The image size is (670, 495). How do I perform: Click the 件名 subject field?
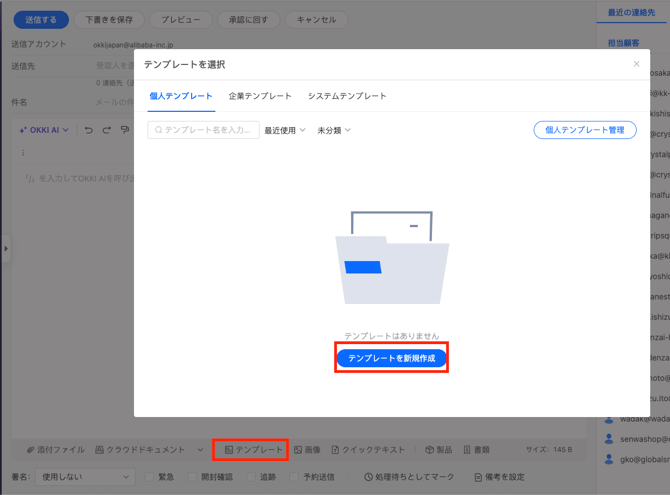pyautogui.click(x=114, y=102)
